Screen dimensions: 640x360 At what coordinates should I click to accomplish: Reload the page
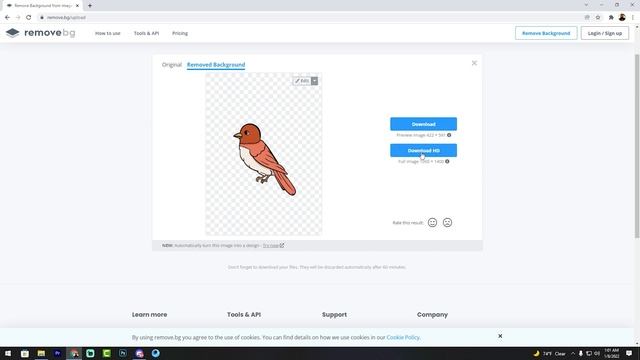tap(29, 18)
